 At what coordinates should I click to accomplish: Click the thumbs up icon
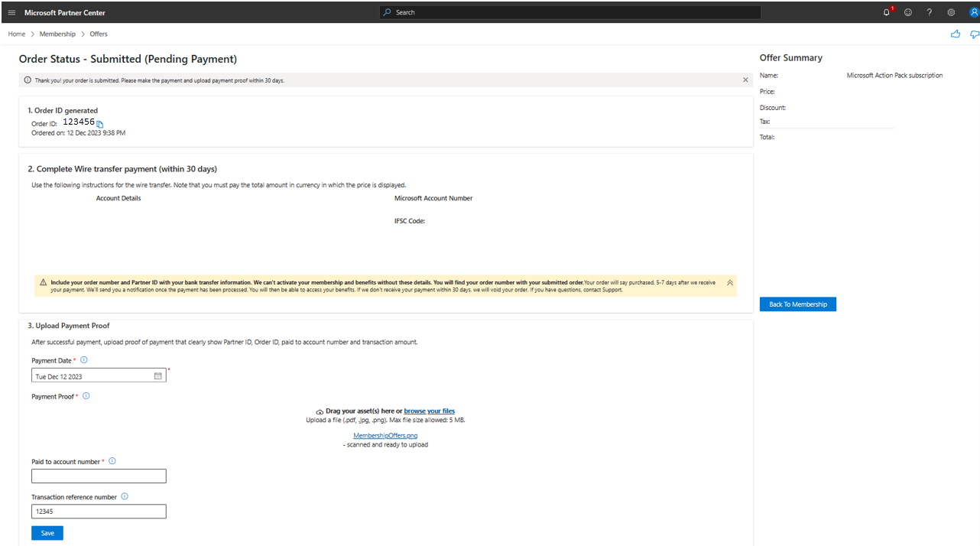(x=956, y=34)
